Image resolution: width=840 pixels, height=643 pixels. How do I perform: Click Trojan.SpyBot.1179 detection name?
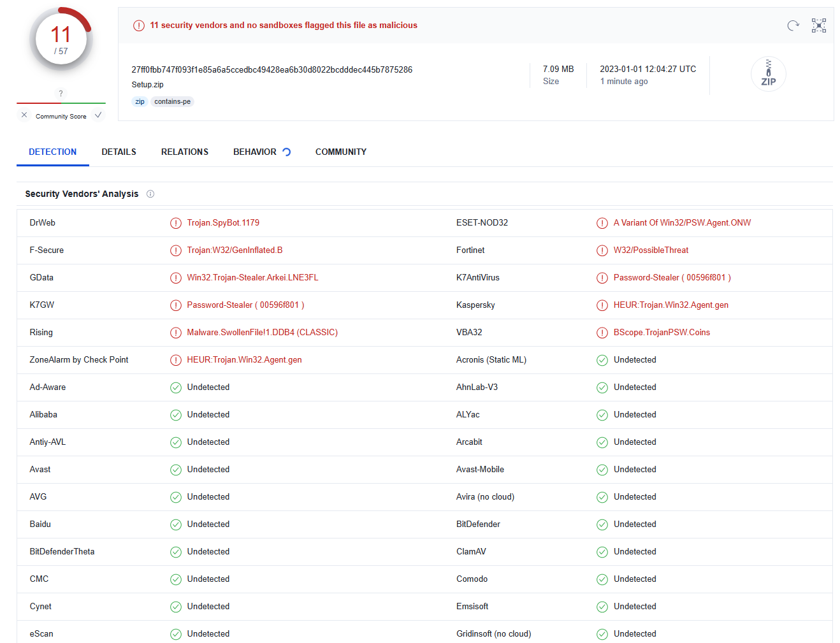pyautogui.click(x=223, y=223)
